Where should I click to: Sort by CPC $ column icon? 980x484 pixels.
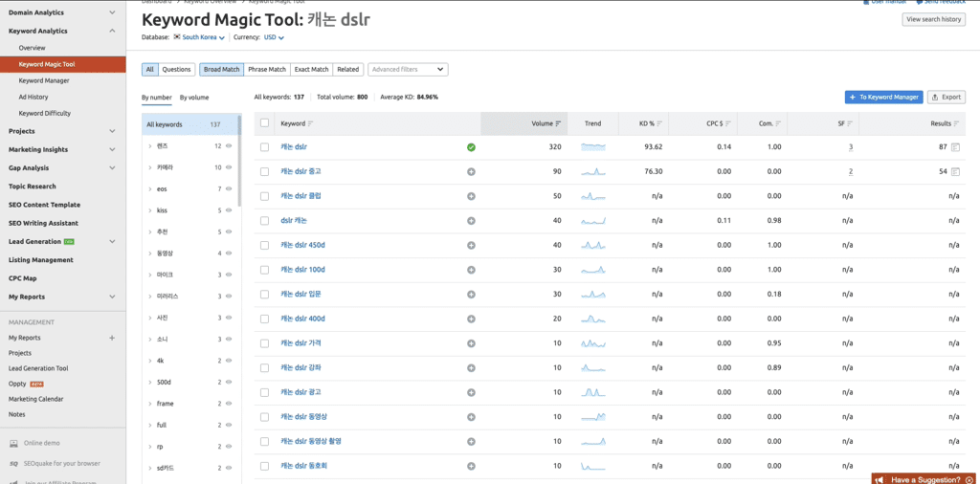coord(728,123)
